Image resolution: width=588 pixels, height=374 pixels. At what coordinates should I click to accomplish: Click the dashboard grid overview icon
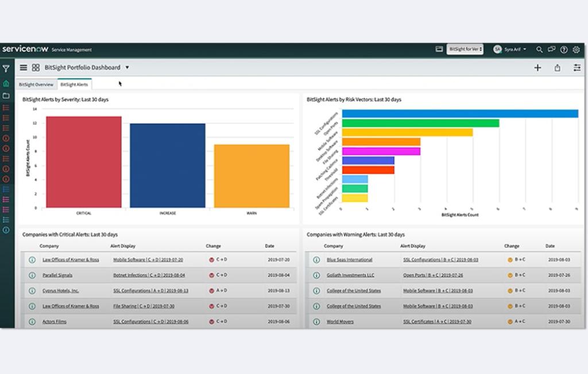pyautogui.click(x=36, y=68)
